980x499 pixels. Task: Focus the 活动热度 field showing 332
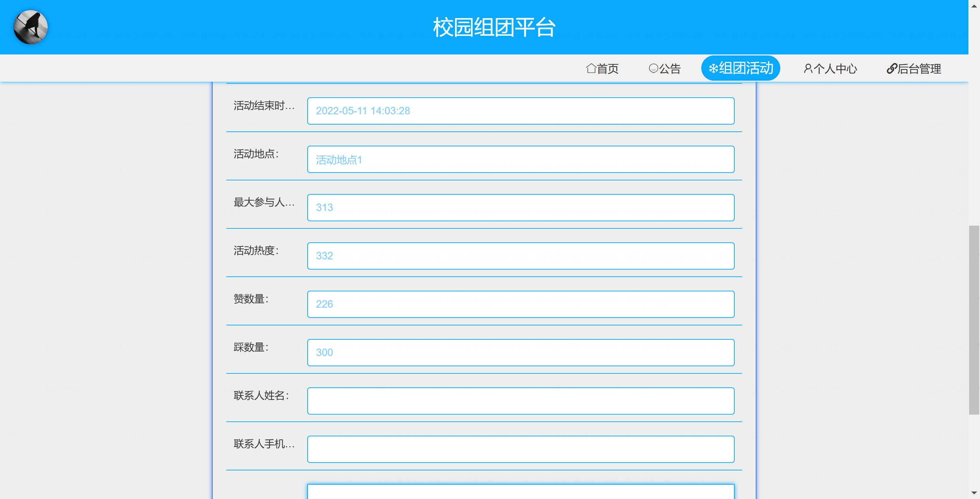point(520,256)
